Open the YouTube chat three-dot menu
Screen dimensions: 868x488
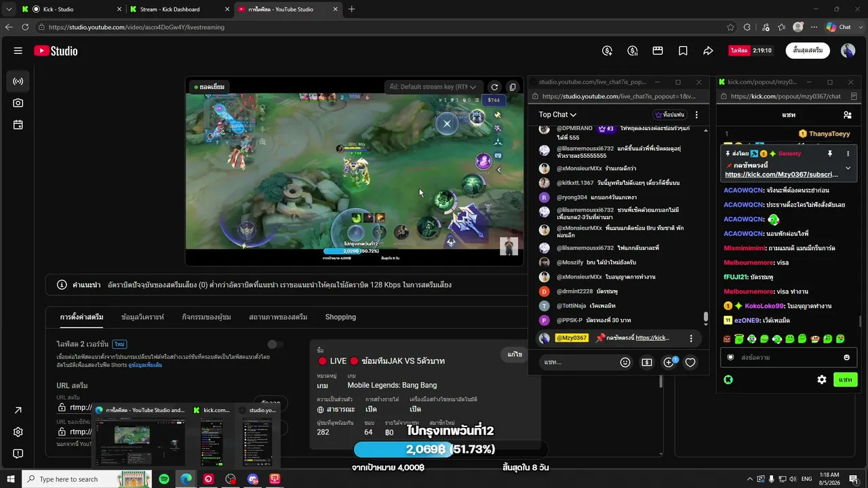tap(696, 115)
